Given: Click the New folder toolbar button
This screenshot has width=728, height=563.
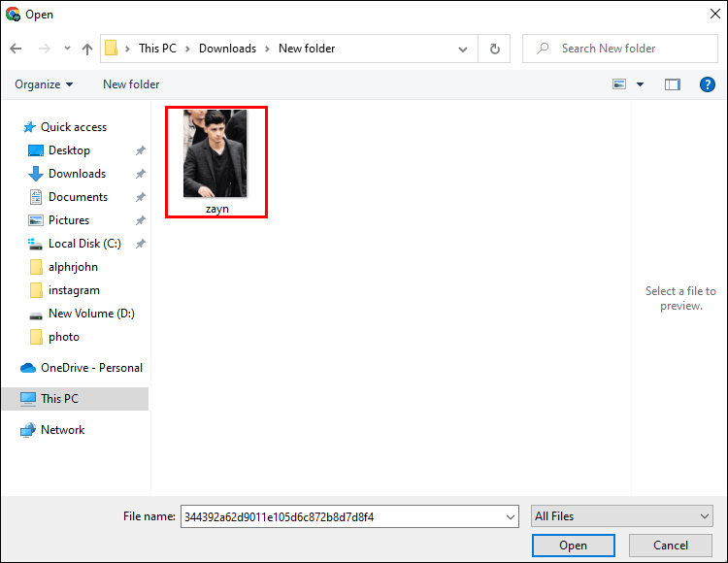Looking at the screenshot, I should [131, 84].
